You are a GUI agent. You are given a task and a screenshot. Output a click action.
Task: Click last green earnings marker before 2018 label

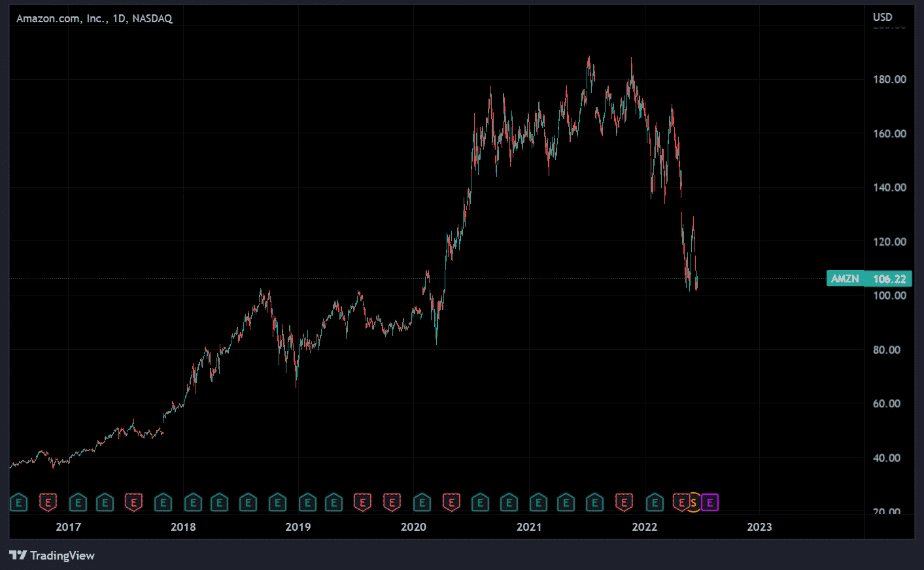(x=163, y=503)
